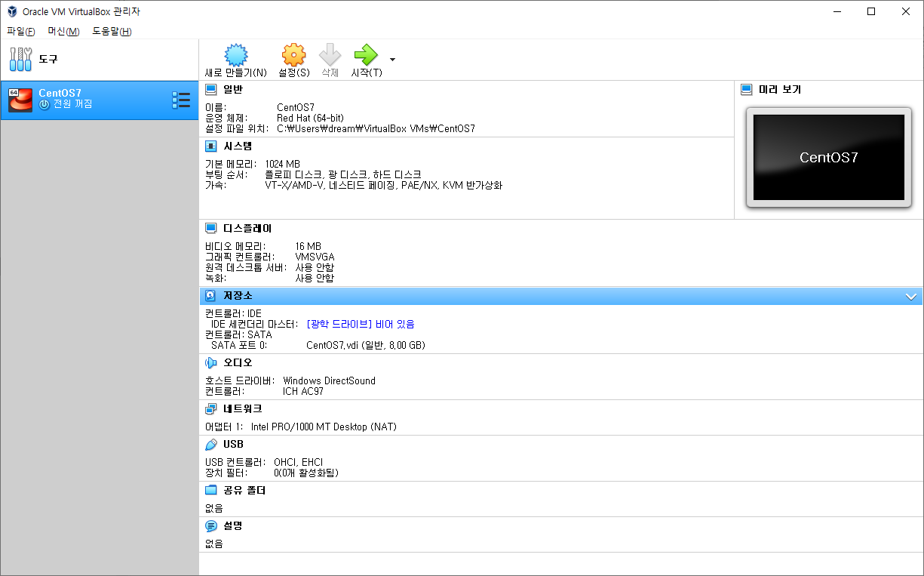Click the 미리 보기 monitor icon
Screen dimensions: 924x576
[747, 89]
